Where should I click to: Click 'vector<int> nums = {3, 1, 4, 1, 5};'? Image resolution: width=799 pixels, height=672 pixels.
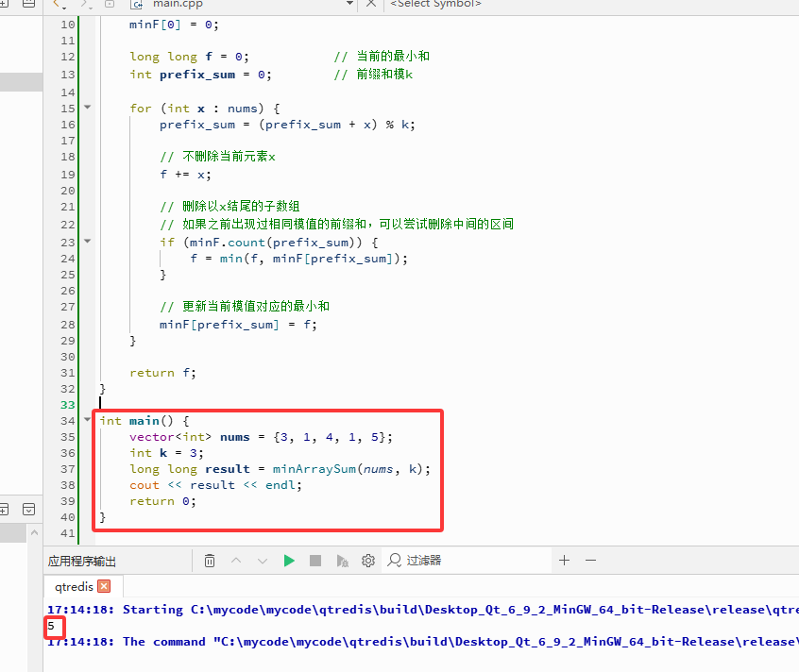[261, 437]
